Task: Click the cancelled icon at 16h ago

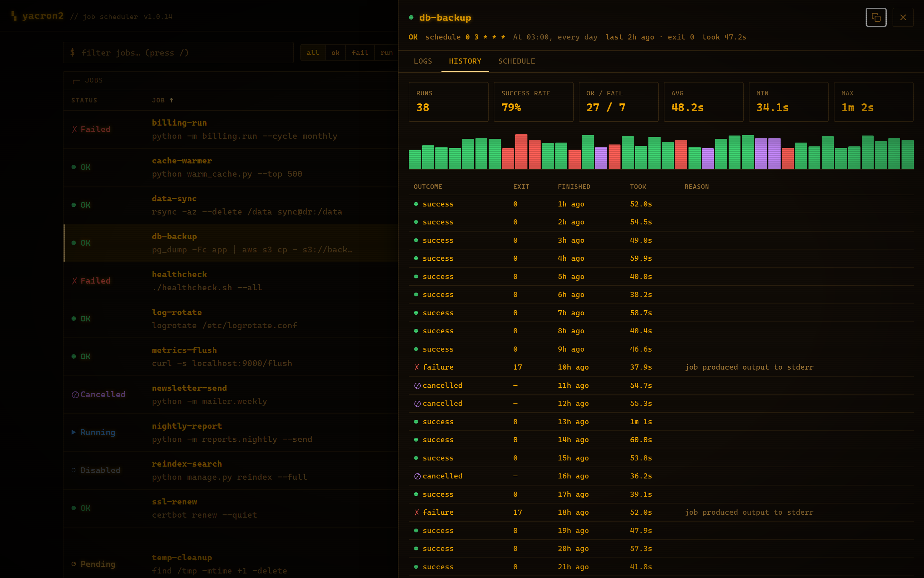Action: pos(417,476)
